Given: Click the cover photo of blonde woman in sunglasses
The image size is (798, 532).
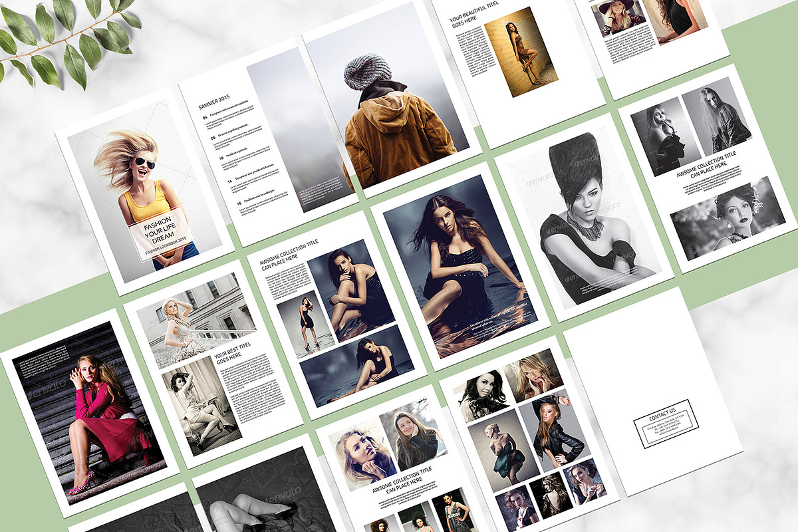Looking at the screenshot, I should tap(145, 191).
